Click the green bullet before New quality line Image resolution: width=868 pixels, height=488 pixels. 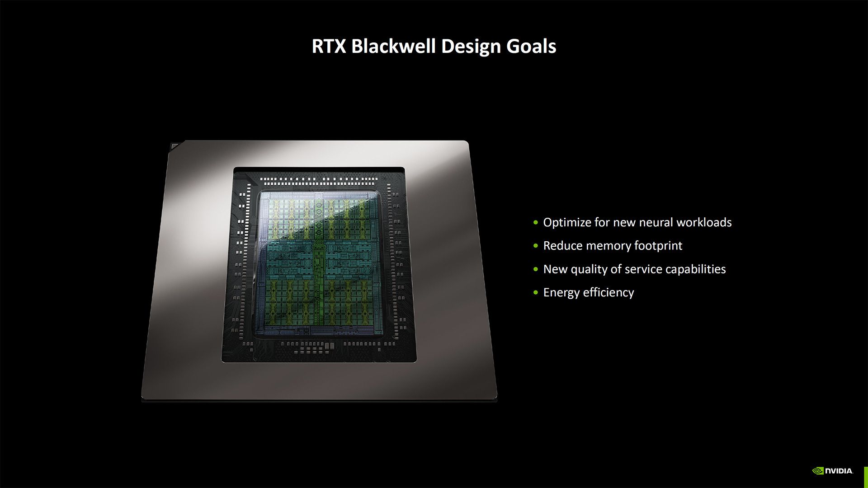pyautogui.click(x=536, y=269)
